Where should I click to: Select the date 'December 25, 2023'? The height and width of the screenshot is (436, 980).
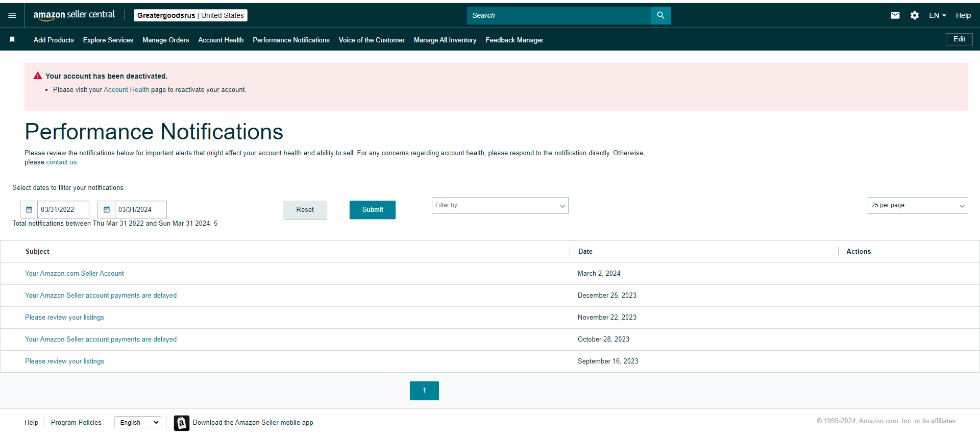[607, 296]
